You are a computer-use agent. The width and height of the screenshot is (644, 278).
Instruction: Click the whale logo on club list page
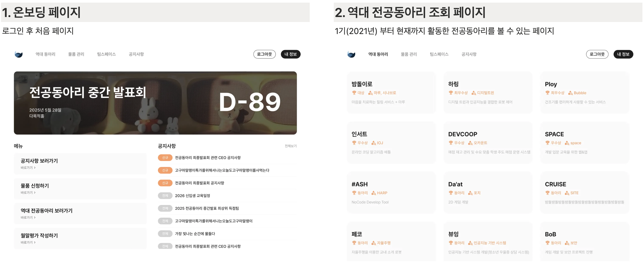click(351, 54)
